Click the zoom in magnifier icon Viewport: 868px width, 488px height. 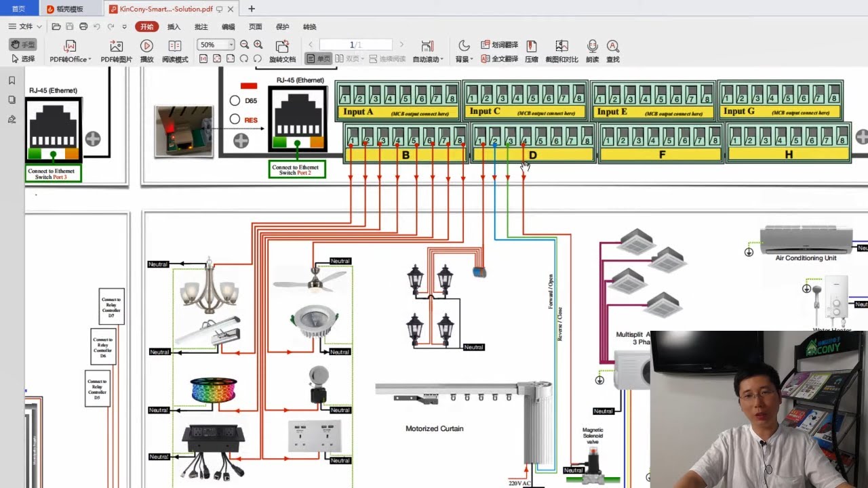[x=258, y=45]
